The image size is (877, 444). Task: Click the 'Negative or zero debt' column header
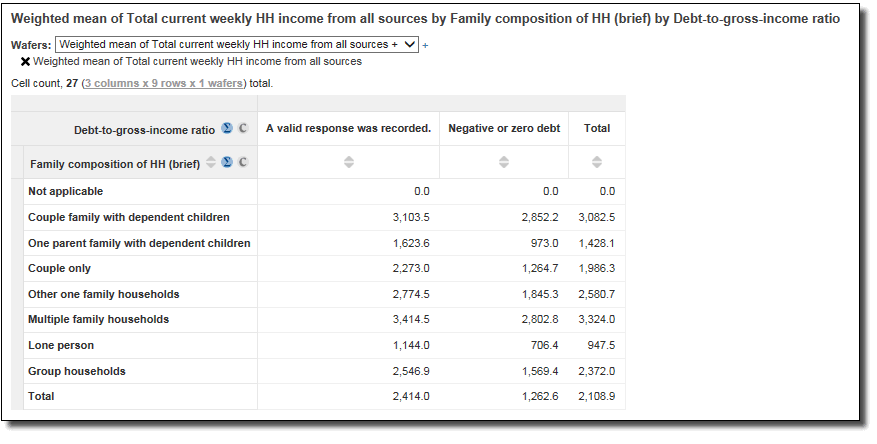(503, 128)
